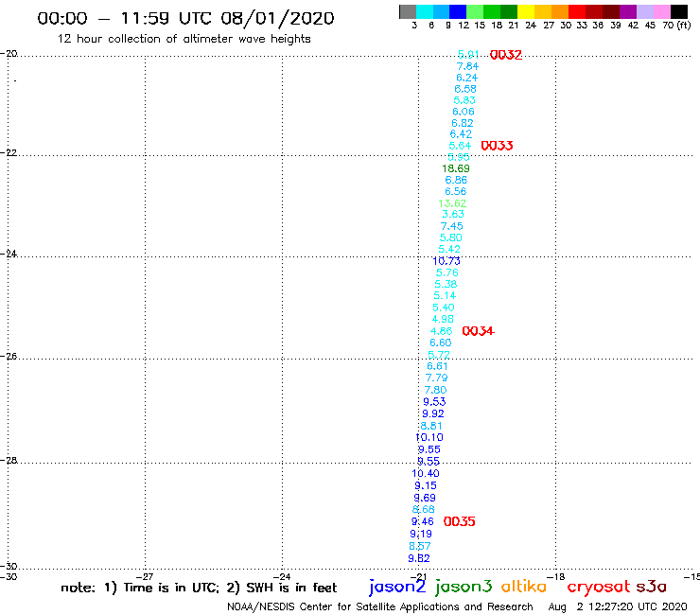Click the -27 longitude axis label
The width and height of the screenshot is (700, 615).
[145, 576]
